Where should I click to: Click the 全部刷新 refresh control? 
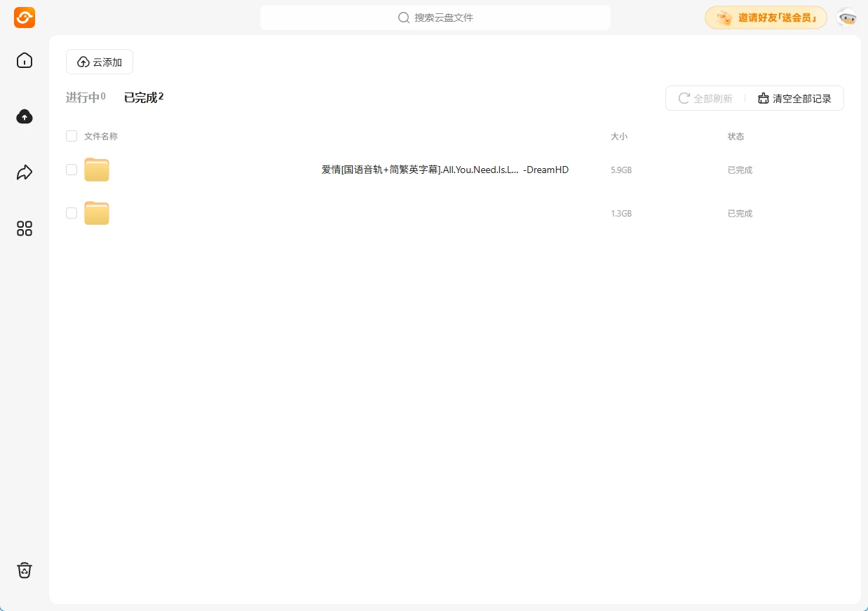[x=706, y=98]
